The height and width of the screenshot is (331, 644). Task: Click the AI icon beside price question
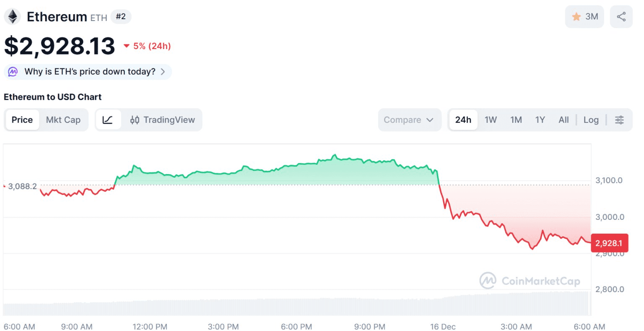pyautogui.click(x=13, y=72)
